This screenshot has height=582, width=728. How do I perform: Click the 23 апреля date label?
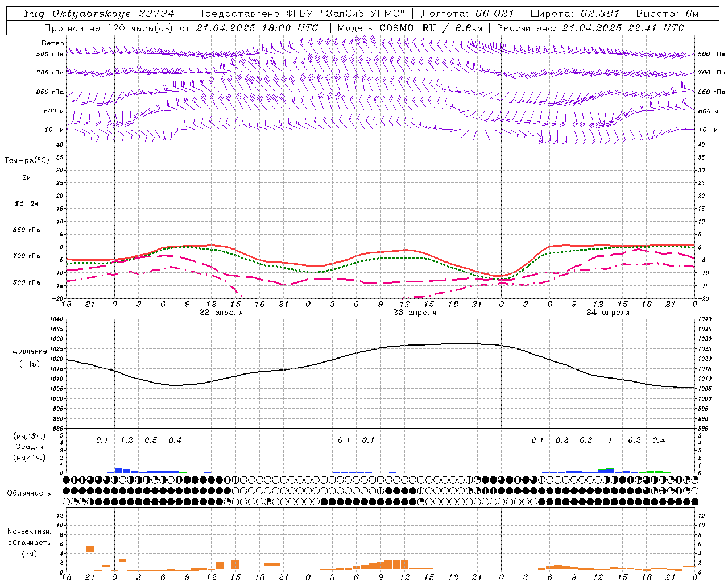[415, 313]
